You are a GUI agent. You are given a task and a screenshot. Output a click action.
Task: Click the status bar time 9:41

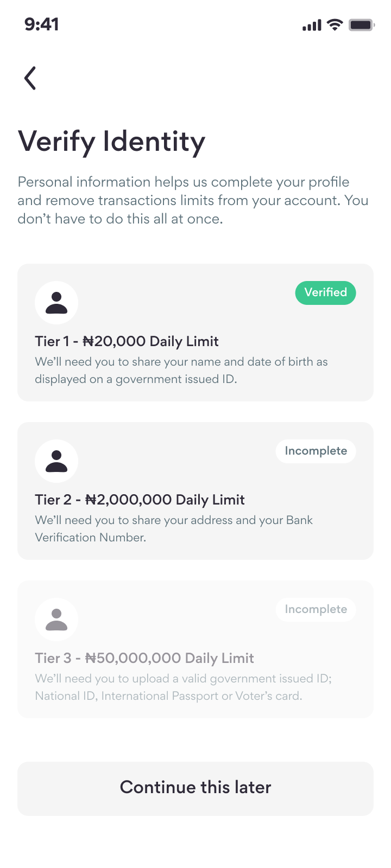coord(41,24)
